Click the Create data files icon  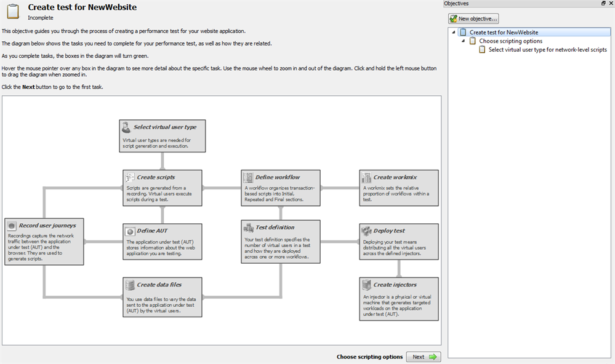click(130, 284)
